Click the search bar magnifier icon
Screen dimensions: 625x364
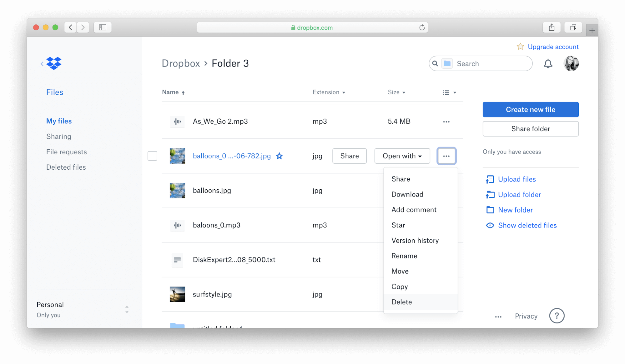[435, 63]
